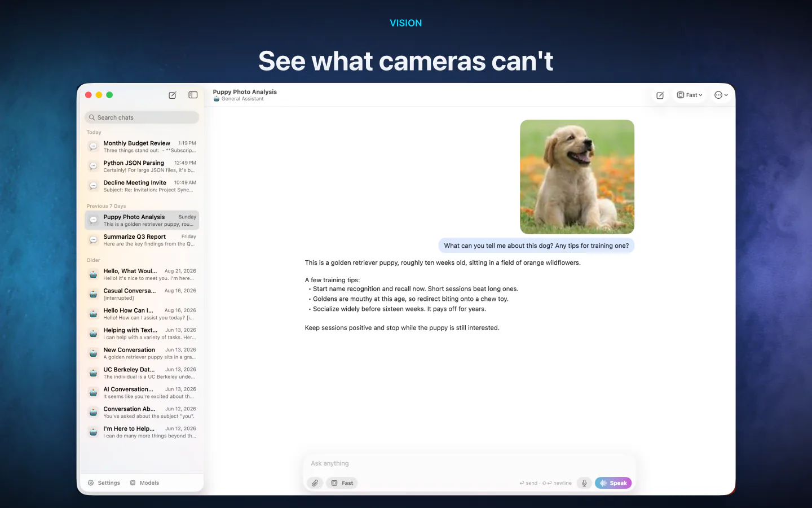Click the speech bubble icon beside Summarize Q3 Report

94,240
